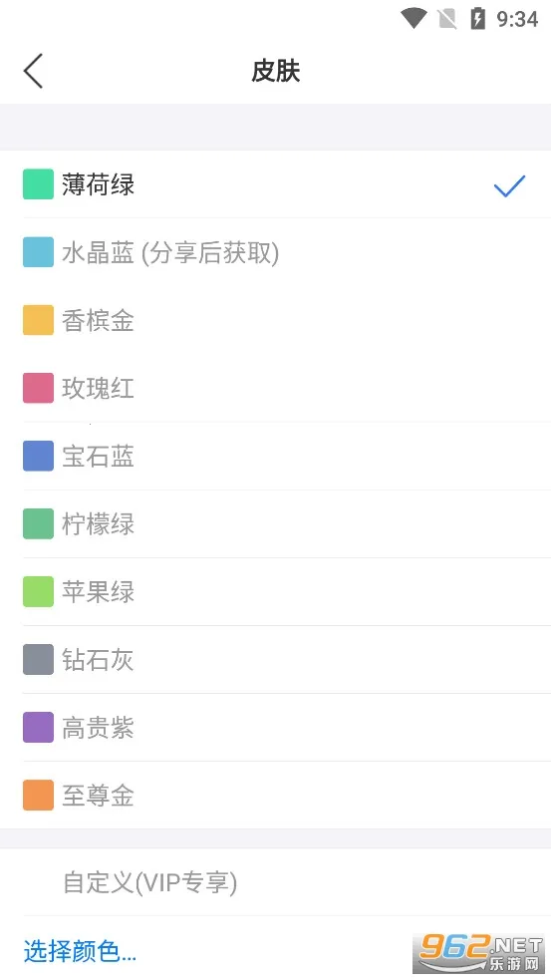Select the 玫瑰红 skin option

click(275, 388)
